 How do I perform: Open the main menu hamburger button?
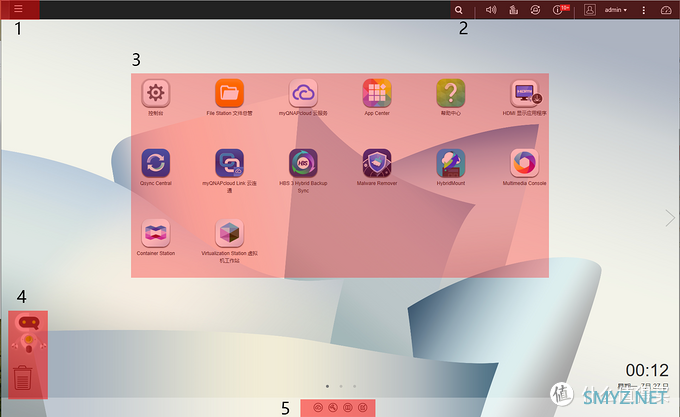point(18,9)
